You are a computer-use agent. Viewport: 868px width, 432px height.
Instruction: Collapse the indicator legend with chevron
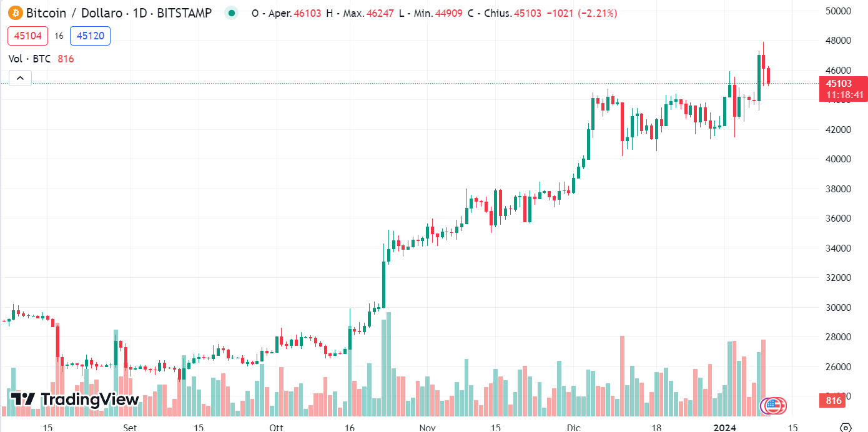pos(20,78)
